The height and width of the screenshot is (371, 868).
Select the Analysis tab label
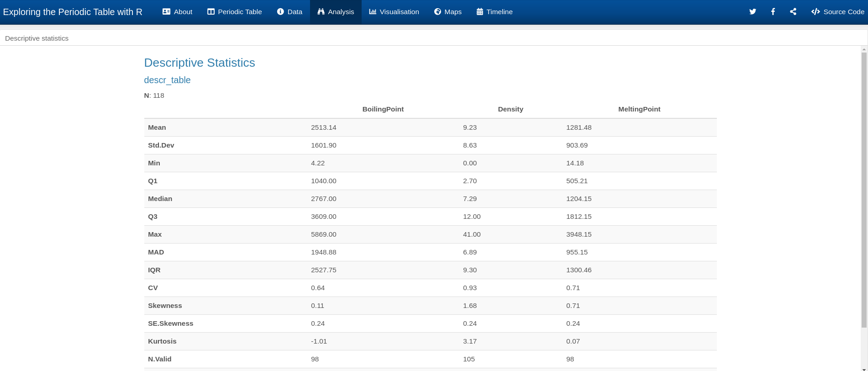[341, 12]
